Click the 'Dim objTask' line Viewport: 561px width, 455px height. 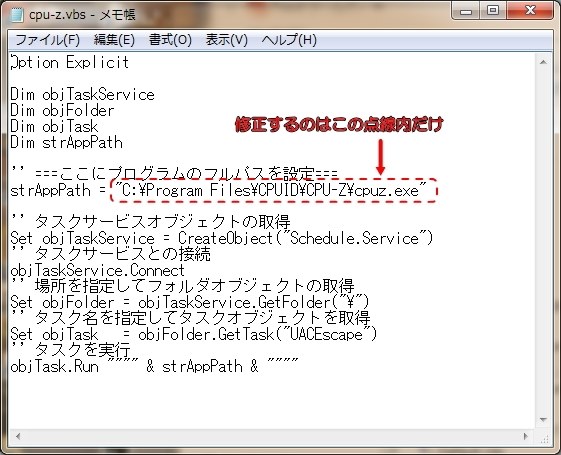pos(54,126)
